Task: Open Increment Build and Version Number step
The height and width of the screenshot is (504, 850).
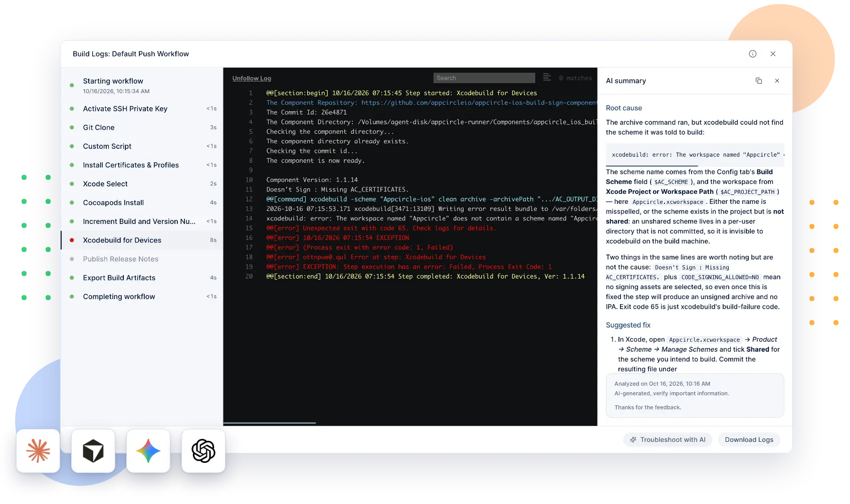Action: click(x=142, y=221)
